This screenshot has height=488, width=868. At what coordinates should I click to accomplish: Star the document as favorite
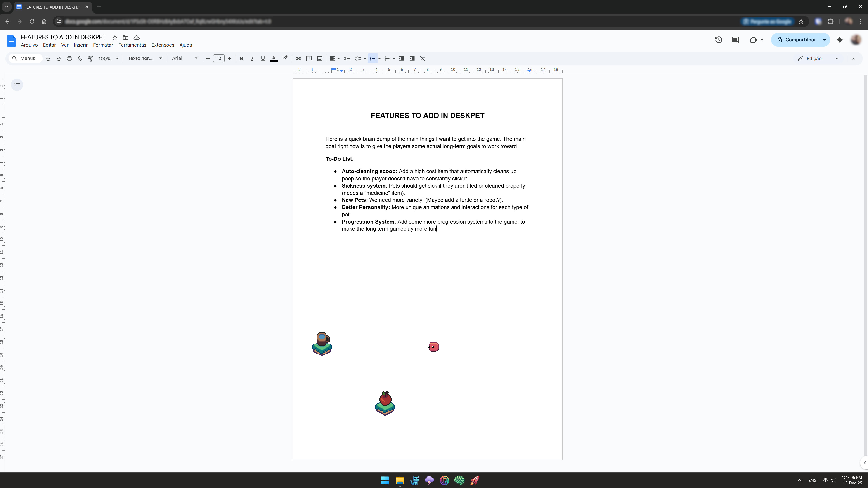(x=115, y=37)
